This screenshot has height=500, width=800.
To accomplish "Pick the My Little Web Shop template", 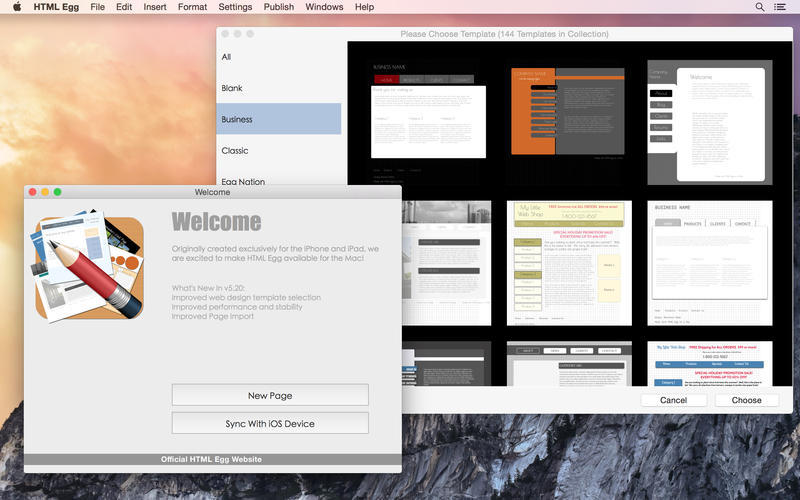I will point(567,262).
